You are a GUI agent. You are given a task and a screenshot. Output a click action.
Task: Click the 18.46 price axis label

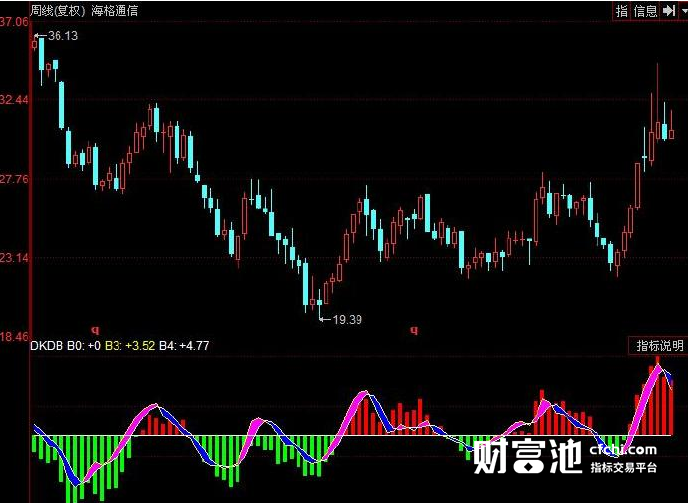(x=14, y=337)
